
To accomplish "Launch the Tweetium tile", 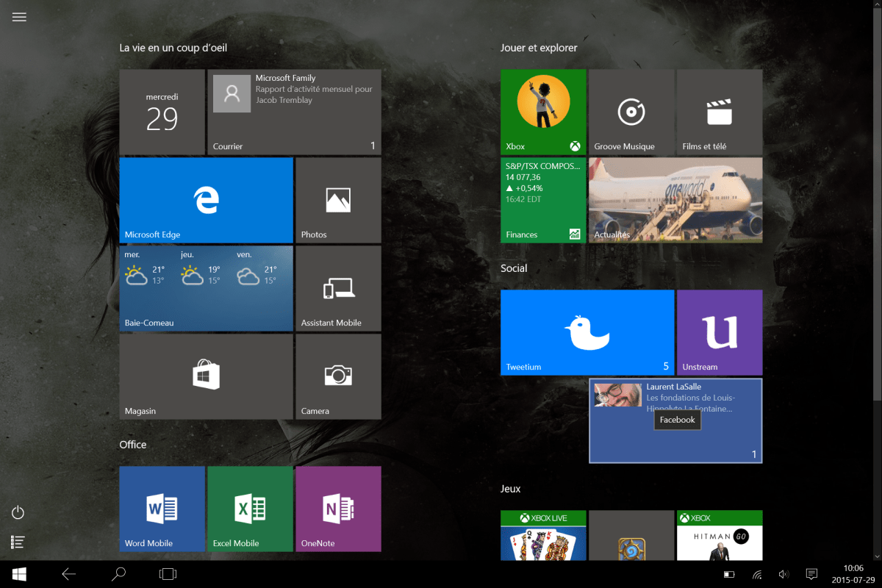I will click(587, 332).
